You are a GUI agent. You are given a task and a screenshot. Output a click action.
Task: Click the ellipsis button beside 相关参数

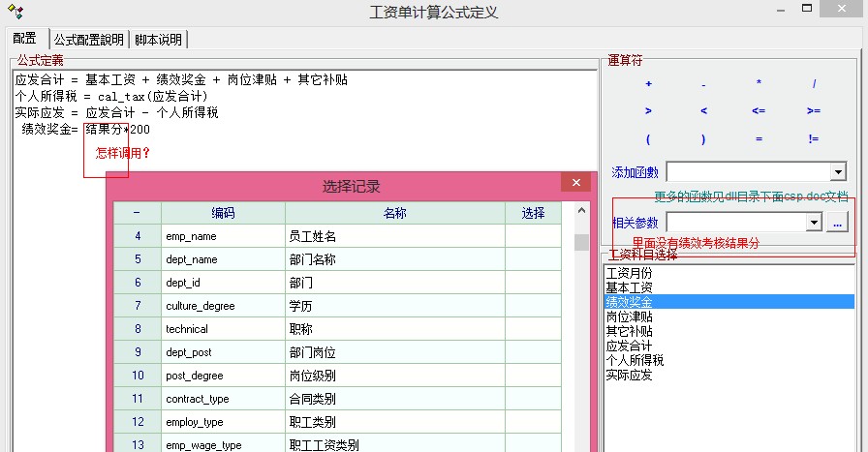tap(837, 223)
